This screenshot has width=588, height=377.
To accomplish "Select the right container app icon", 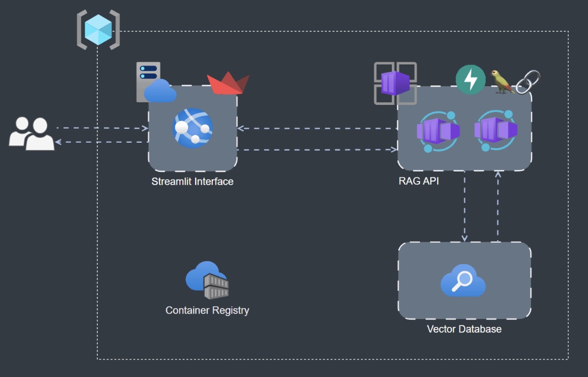I will tap(496, 130).
